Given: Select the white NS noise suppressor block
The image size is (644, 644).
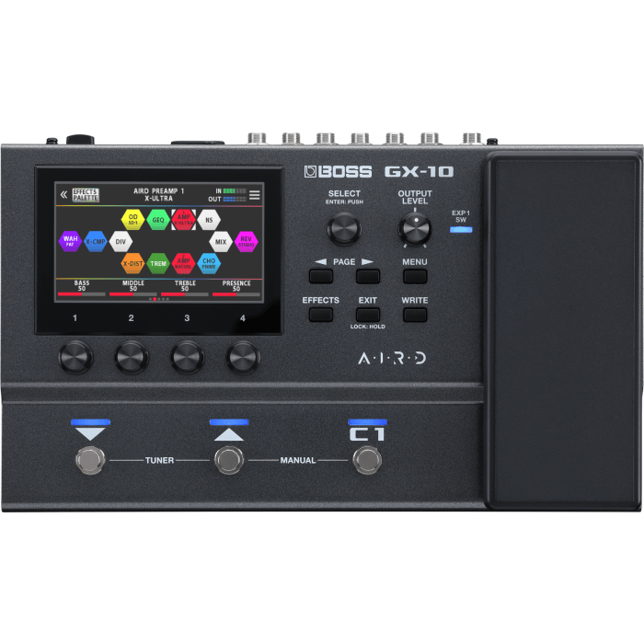Looking at the screenshot, I should 209,220.
